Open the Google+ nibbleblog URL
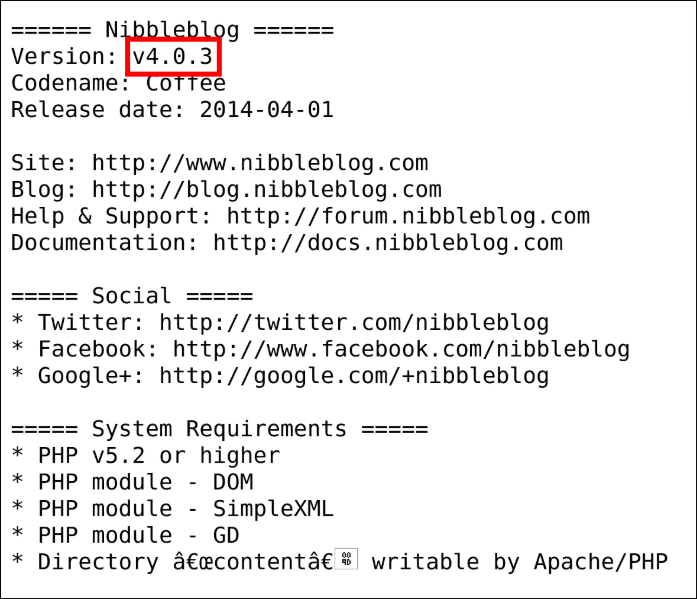The image size is (697, 599). (x=354, y=376)
